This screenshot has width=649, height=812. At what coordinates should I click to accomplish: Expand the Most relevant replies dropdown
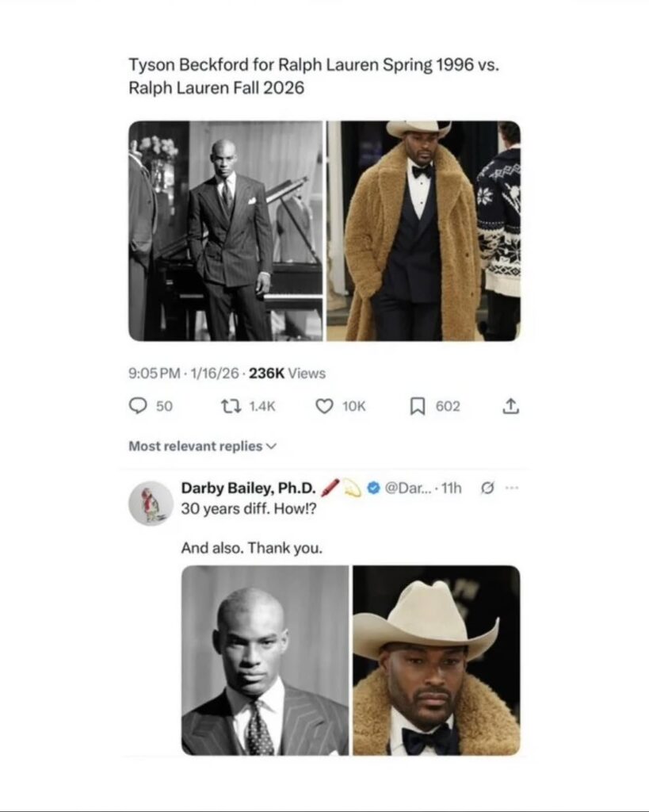click(x=203, y=446)
